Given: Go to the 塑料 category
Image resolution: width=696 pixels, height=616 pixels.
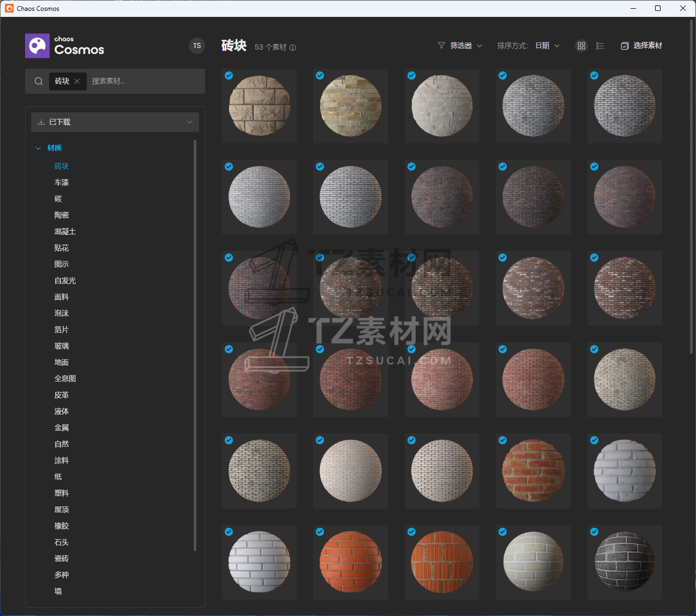Looking at the screenshot, I should tap(62, 493).
